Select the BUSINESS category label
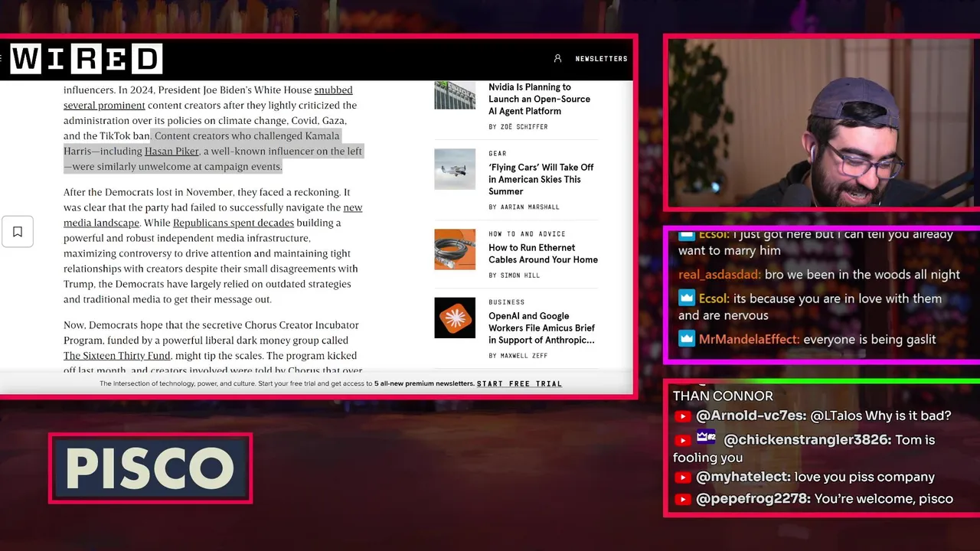Screen dimensions: 980x551 (507, 302)
